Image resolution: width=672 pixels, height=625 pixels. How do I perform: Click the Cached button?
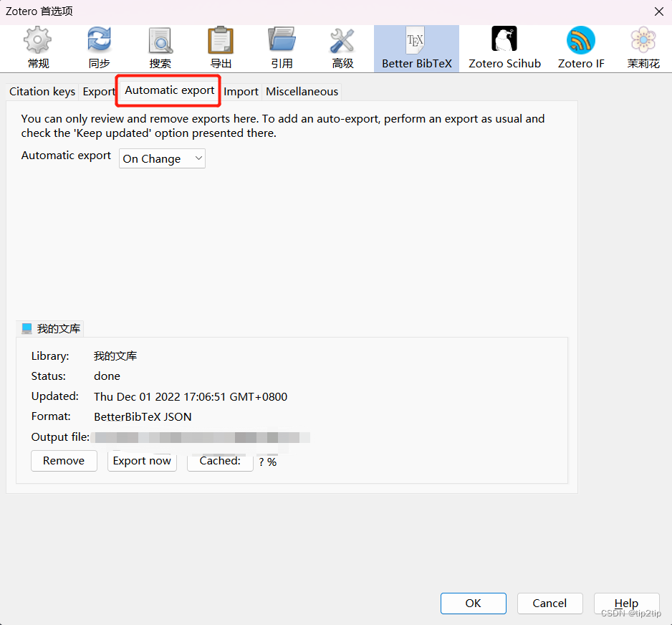point(220,461)
